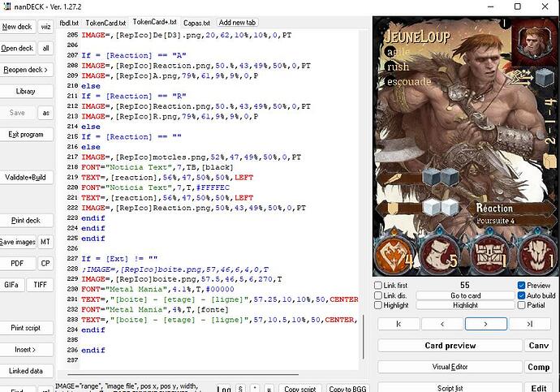Switch to the fbdl.txt tab

click(x=69, y=23)
